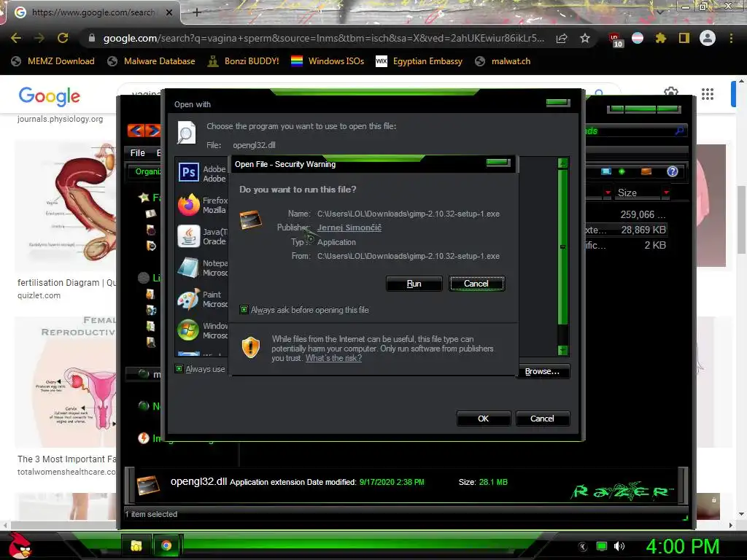
Task: Open Bonzi BUDDY! bookmark
Action: pos(244,61)
